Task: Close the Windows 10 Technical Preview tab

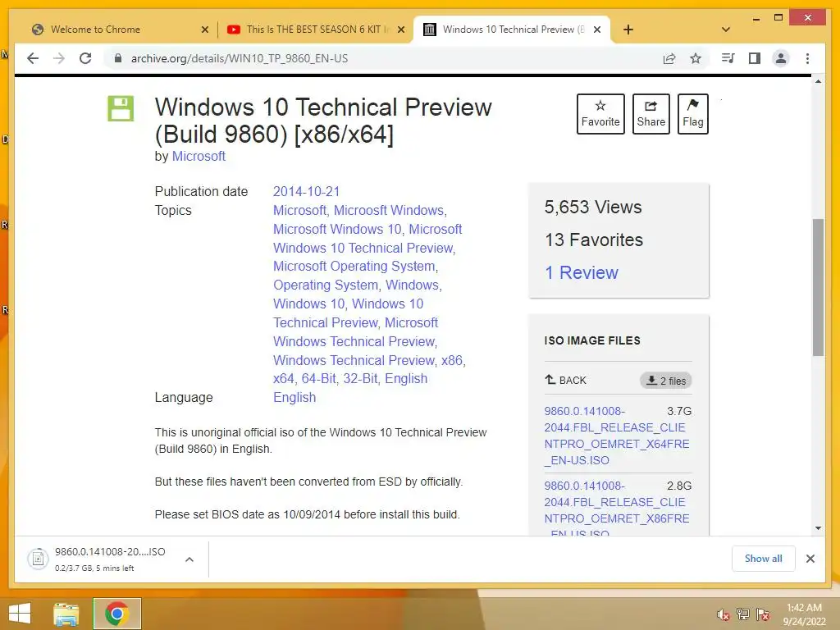Action: pos(597,30)
